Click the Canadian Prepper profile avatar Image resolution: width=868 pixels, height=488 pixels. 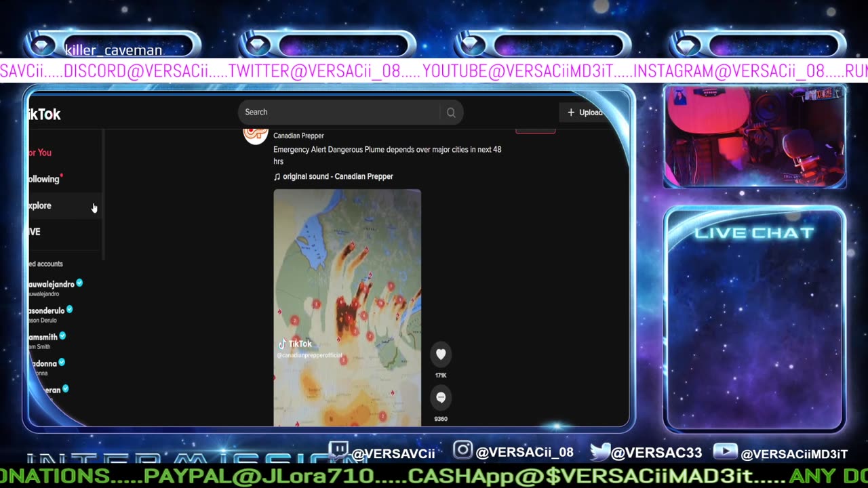(x=256, y=134)
